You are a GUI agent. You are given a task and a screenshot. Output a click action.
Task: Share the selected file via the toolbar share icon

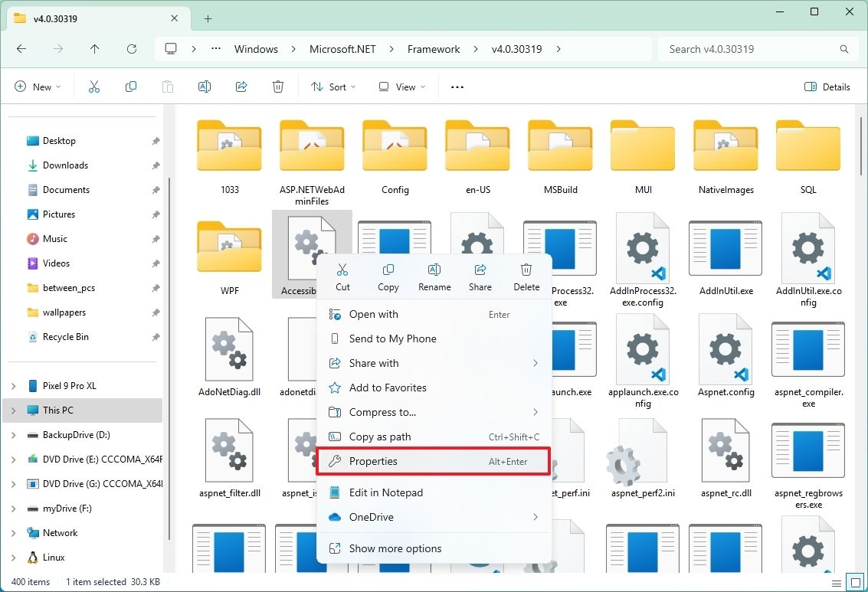click(x=241, y=86)
